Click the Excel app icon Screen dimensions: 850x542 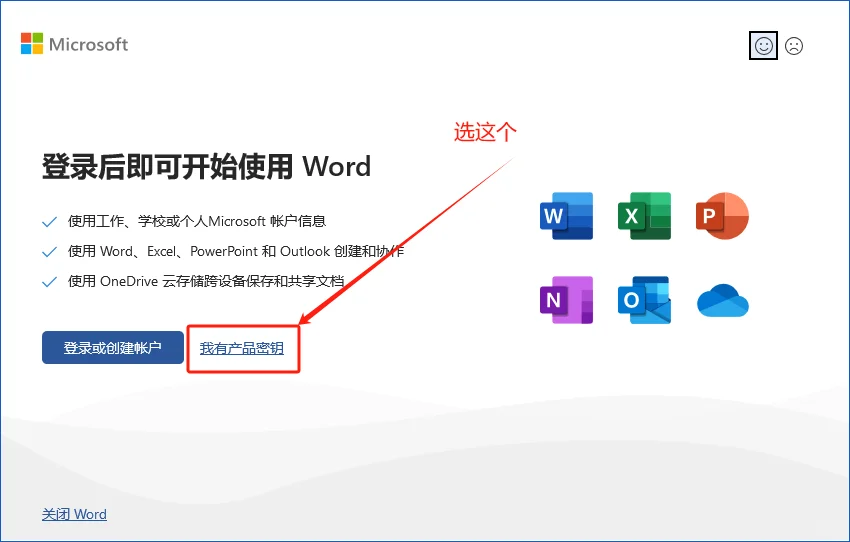coord(645,216)
